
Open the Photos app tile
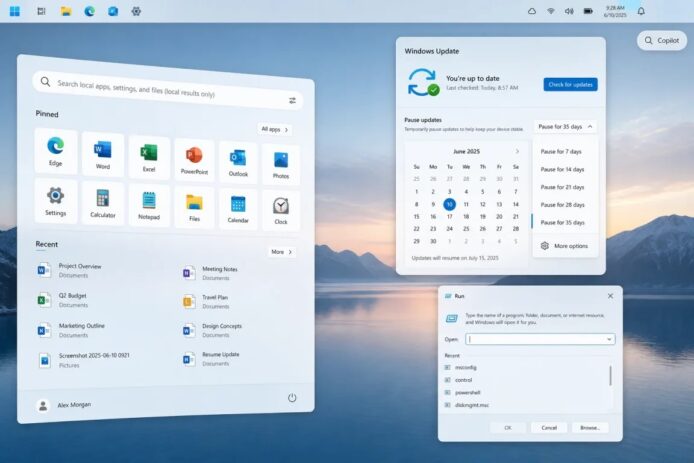point(281,165)
